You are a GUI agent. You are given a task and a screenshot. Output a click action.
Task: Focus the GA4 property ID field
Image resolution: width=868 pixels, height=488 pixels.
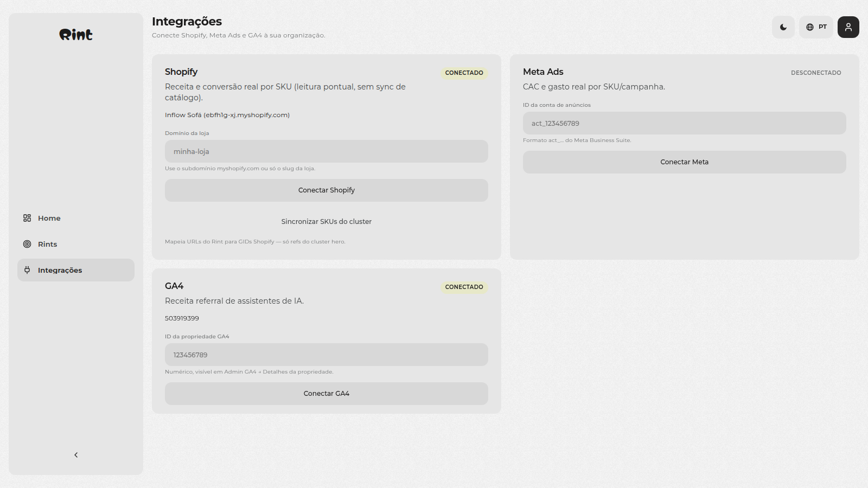(327, 355)
